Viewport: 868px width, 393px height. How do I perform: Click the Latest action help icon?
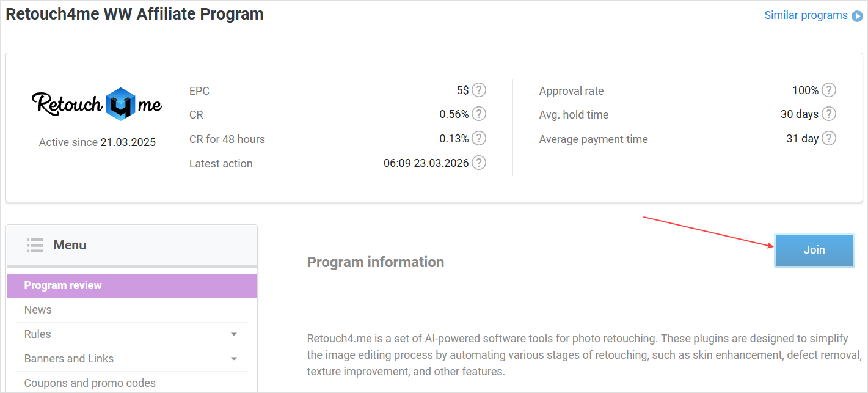tap(480, 163)
